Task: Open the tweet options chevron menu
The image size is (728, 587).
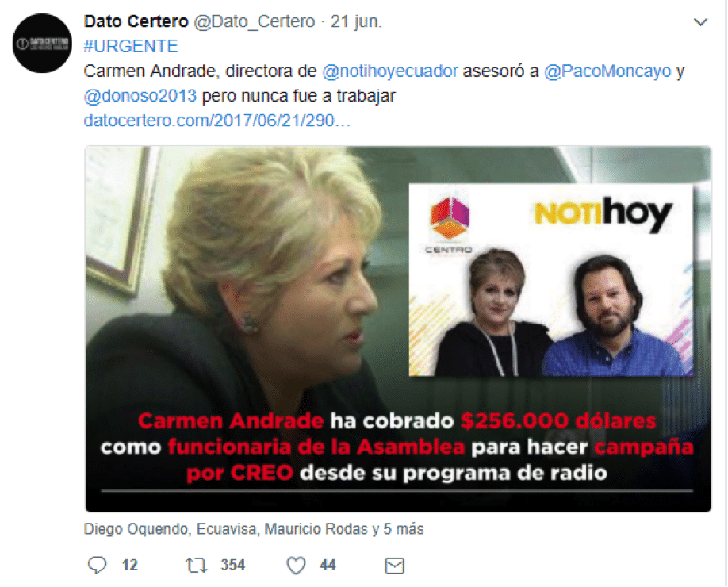Action: tap(700, 22)
